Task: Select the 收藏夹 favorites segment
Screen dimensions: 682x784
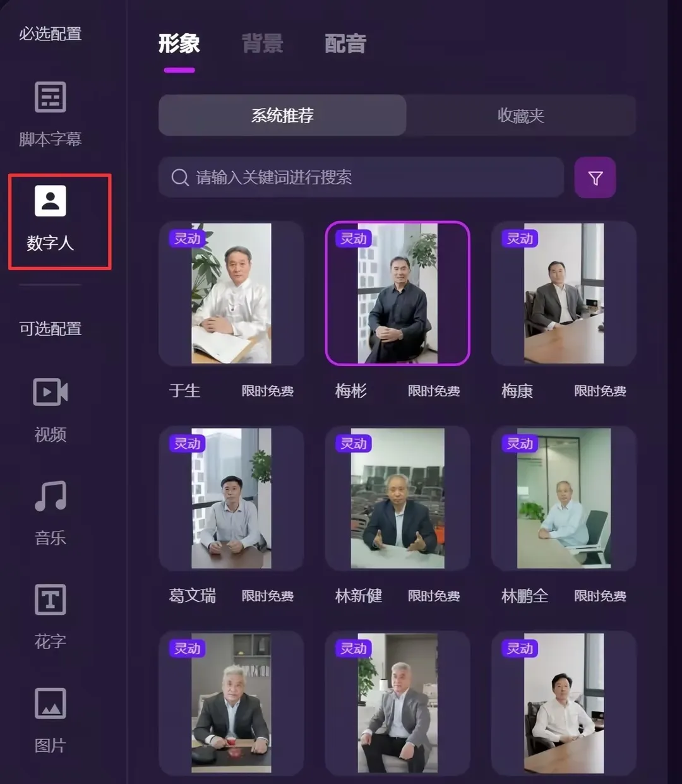Action: point(521,116)
